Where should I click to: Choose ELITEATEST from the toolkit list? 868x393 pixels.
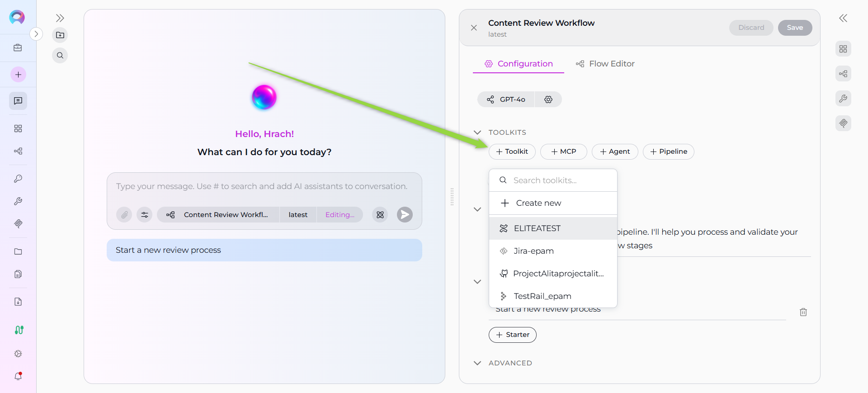pyautogui.click(x=537, y=228)
